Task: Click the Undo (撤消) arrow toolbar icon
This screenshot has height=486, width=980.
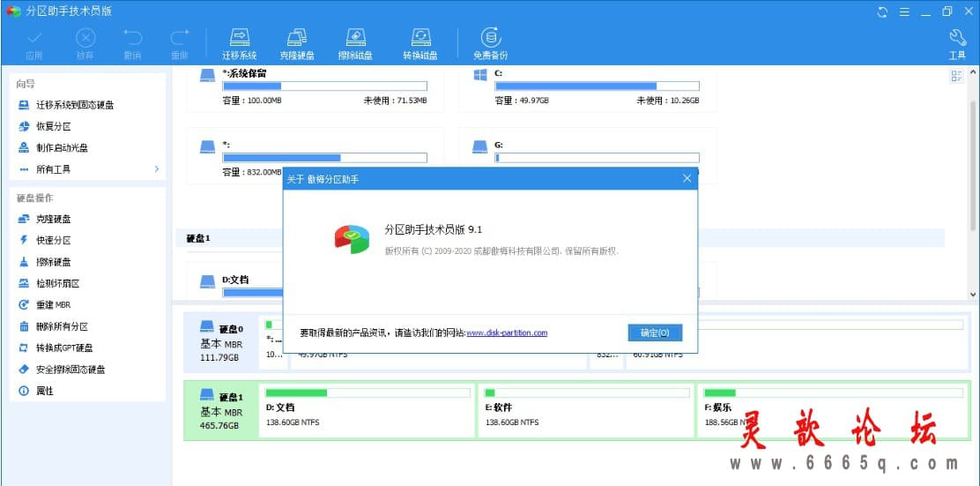Action: (x=132, y=38)
